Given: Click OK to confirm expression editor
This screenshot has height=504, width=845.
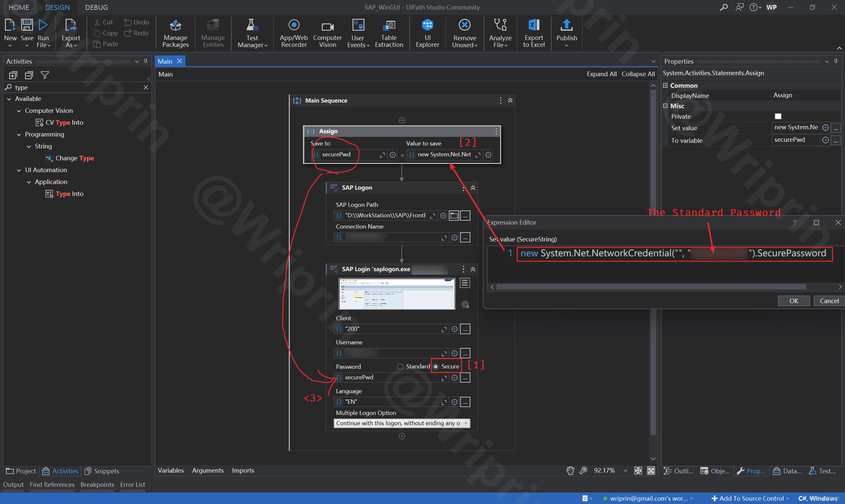Looking at the screenshot, I should point(794,300).
